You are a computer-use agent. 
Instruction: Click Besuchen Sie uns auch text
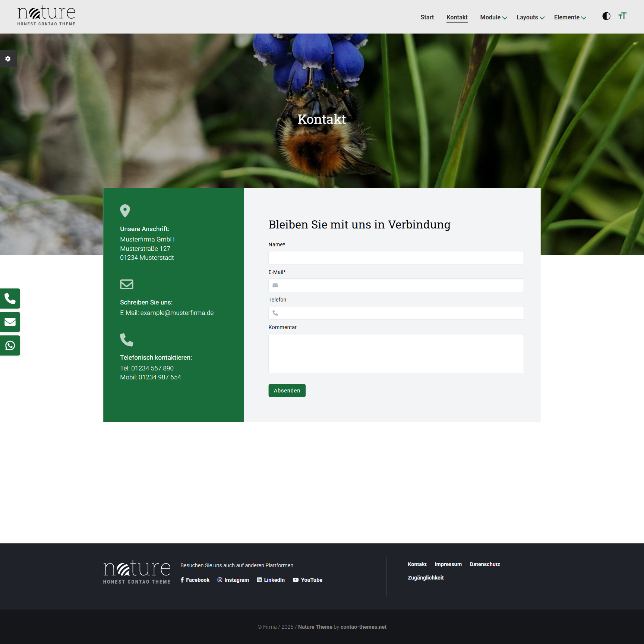237,565
